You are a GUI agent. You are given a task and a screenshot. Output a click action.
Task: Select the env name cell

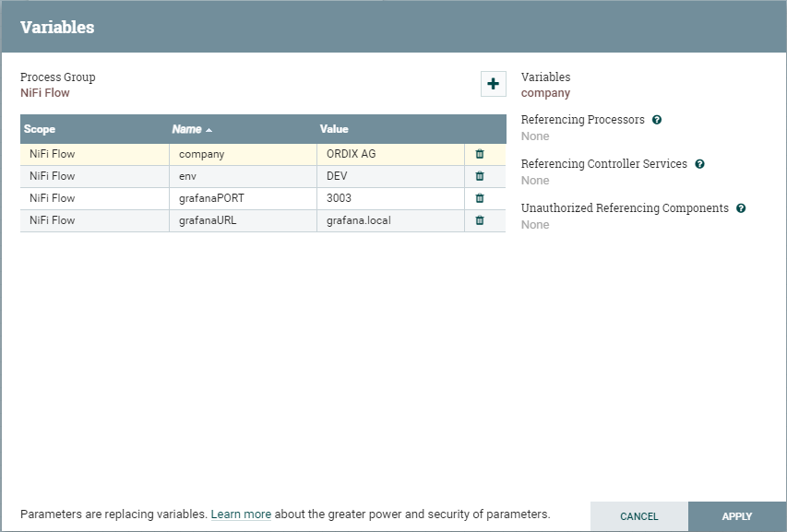coord(243,176)
